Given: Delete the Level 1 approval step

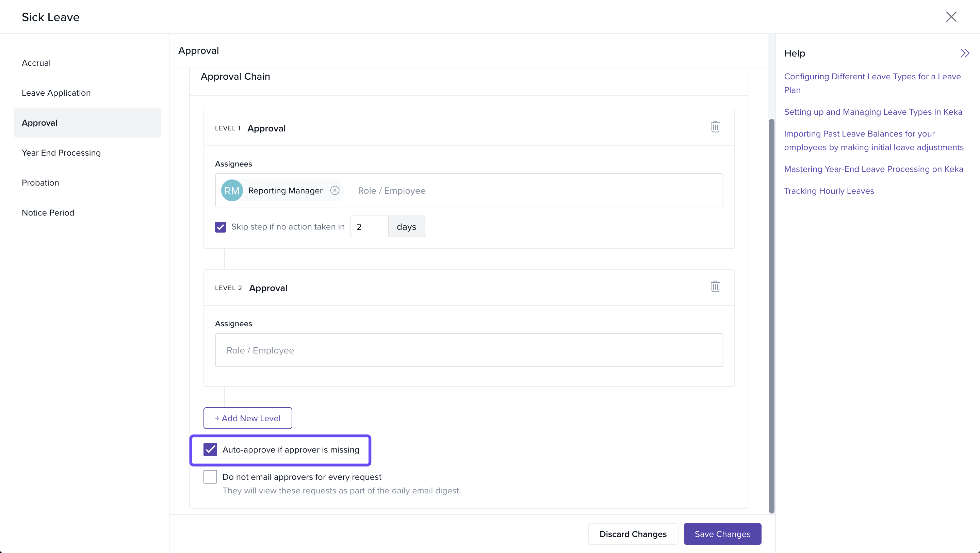Looking at the screenshot, I should [x=715, y=127].
